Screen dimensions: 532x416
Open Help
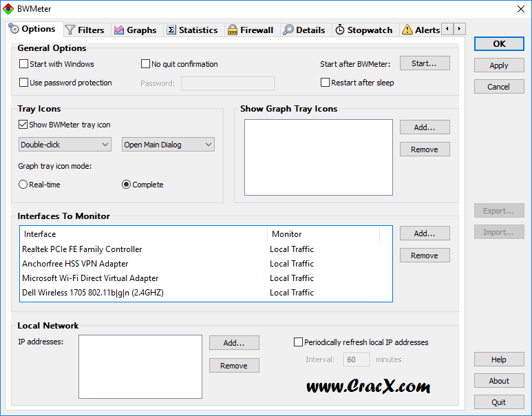(499, 360)
